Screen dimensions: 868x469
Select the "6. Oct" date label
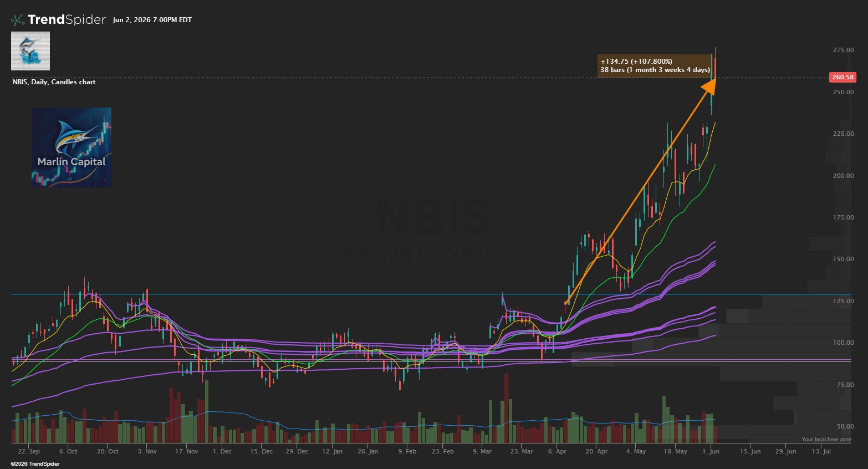coord(68,451)
